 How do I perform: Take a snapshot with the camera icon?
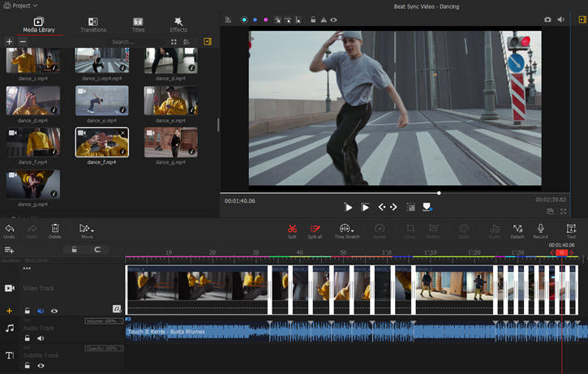point(547,19)
